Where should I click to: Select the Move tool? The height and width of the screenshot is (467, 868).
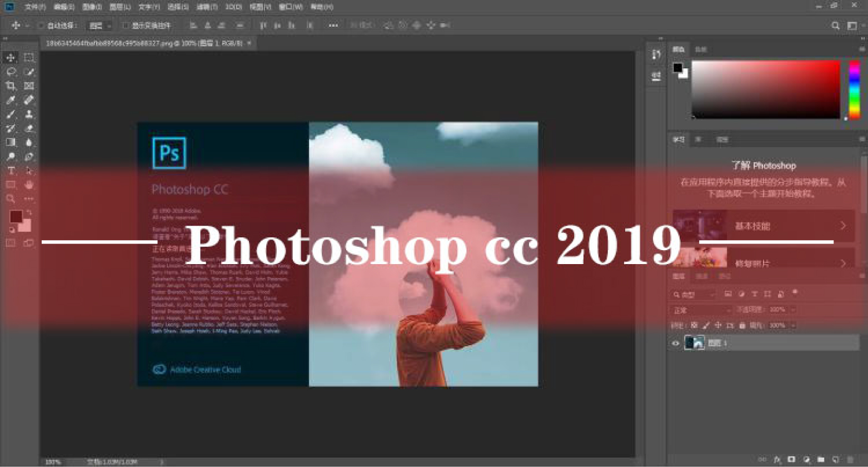coord(10,57)
